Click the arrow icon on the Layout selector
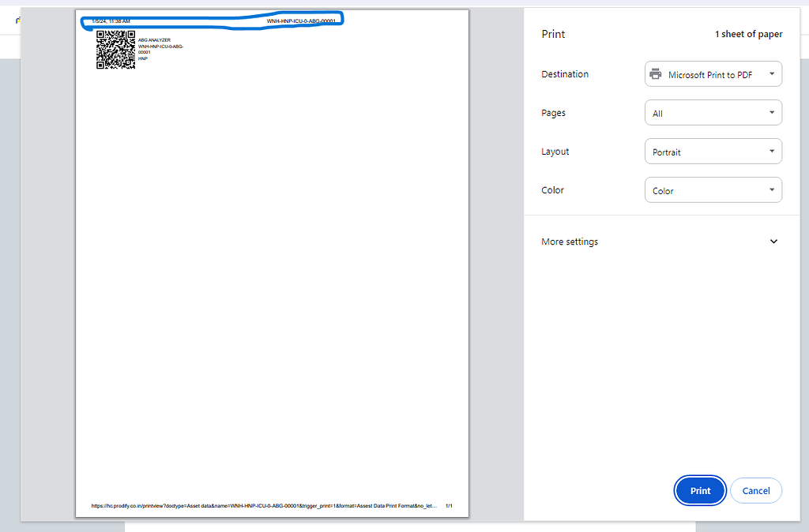Screen dimensions: 809x532 point(772,151)
